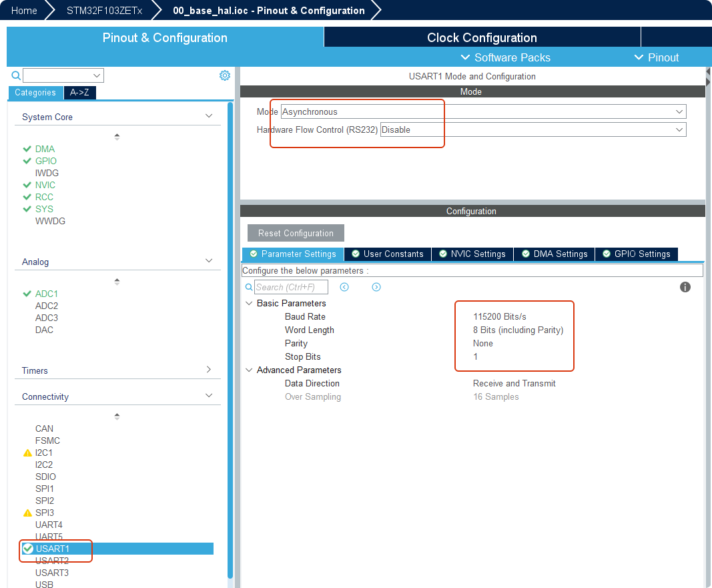712x588 pixels.
Task: Click the categories panel vertical scrollbar
Action: pos(230,340)
